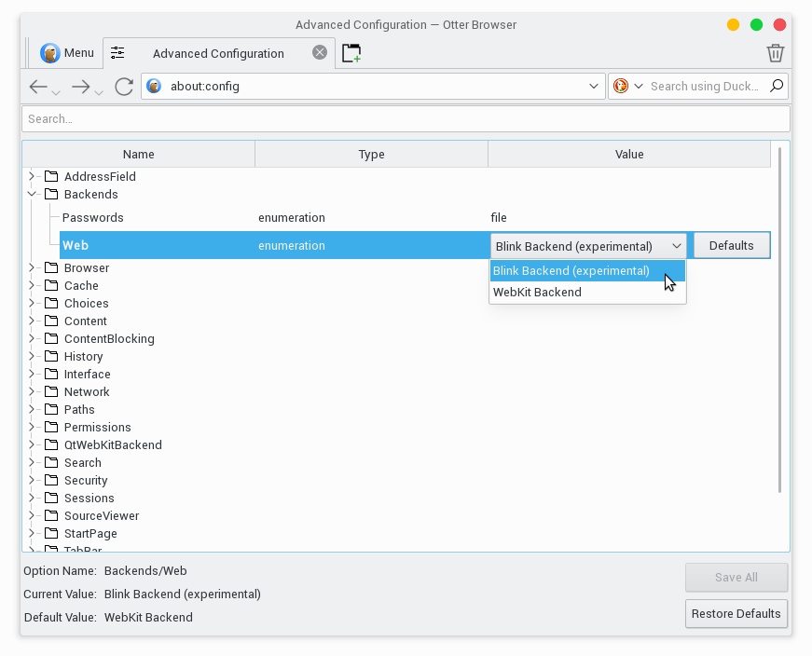The width and height of the screenshot is (812, 656).
Task: Expand the Network group
Action: click(31, 391)
